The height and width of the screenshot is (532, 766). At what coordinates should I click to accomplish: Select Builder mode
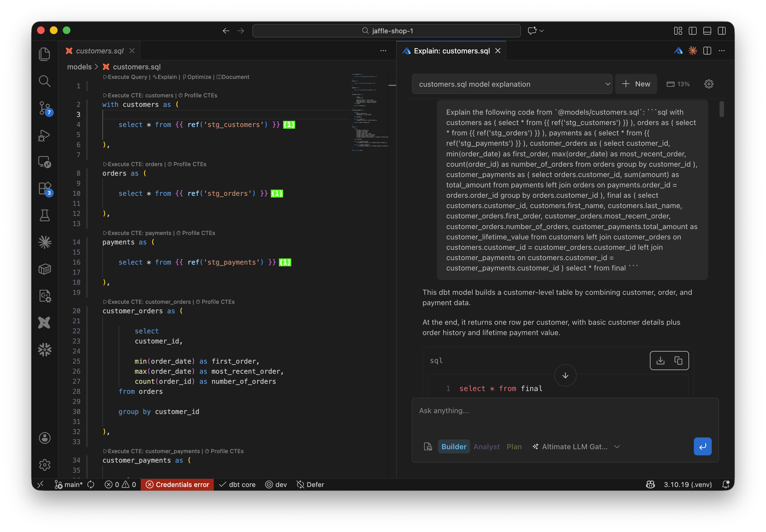pos(454,447)
